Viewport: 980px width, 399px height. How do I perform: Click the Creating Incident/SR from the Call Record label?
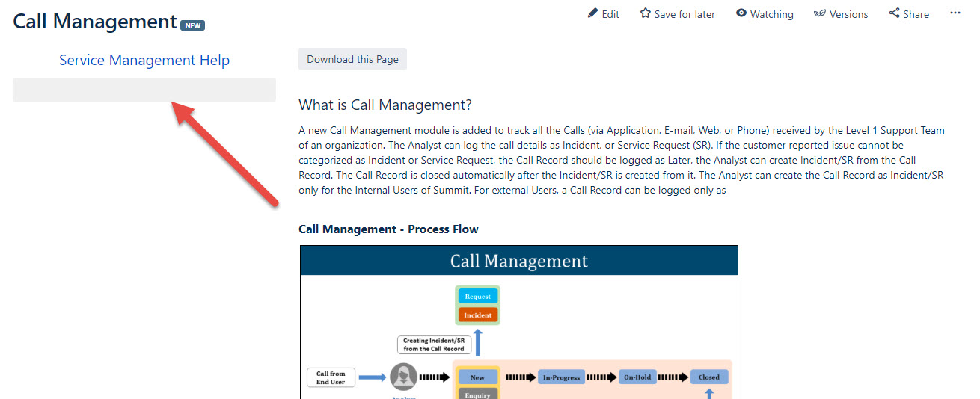[x=434, y=344]
